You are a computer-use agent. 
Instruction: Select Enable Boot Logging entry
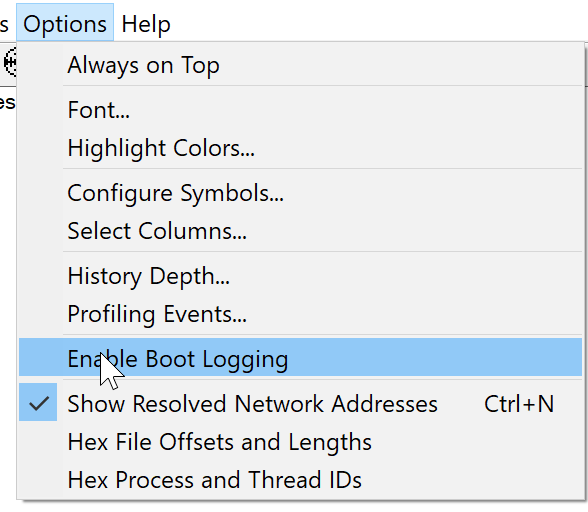[300, 357]
